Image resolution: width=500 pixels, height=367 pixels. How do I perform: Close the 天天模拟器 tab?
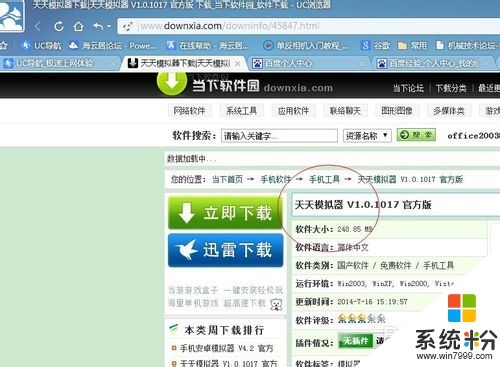pos(238,64)
